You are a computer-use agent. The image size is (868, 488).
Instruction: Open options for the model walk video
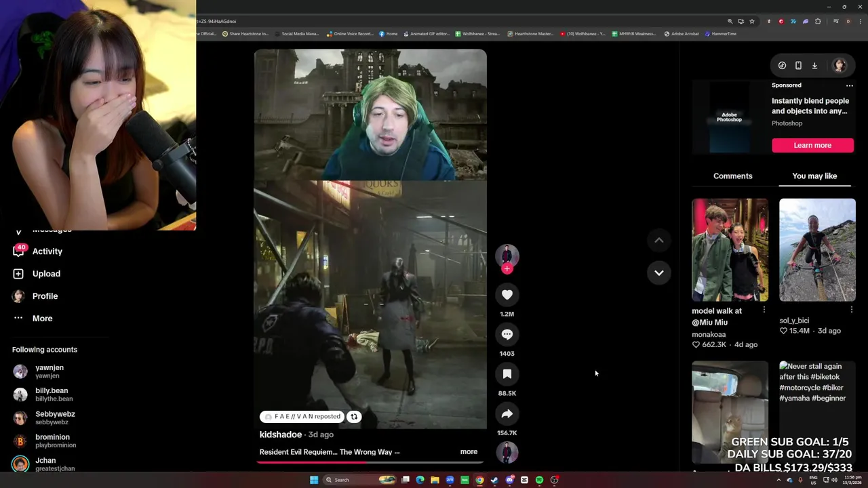point(764,310)
